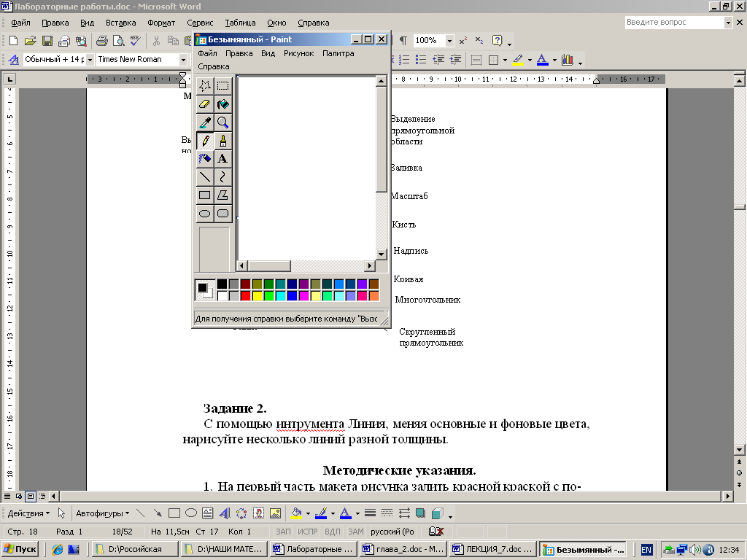Select the Line tool in Paint

pos(205,177)
